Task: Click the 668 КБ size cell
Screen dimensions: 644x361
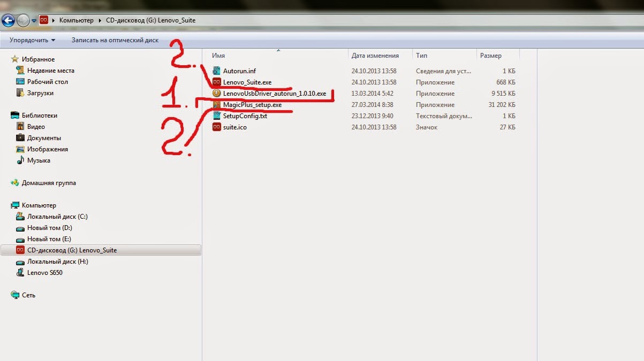Action: [506, 82]
